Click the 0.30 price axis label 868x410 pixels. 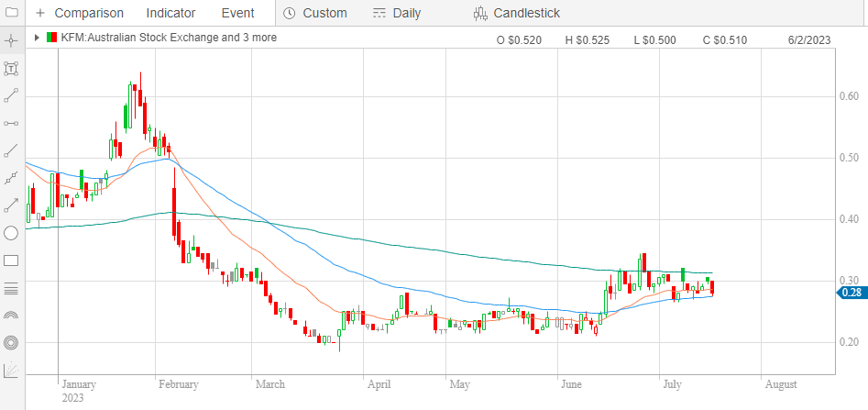(x=850, y=280)
